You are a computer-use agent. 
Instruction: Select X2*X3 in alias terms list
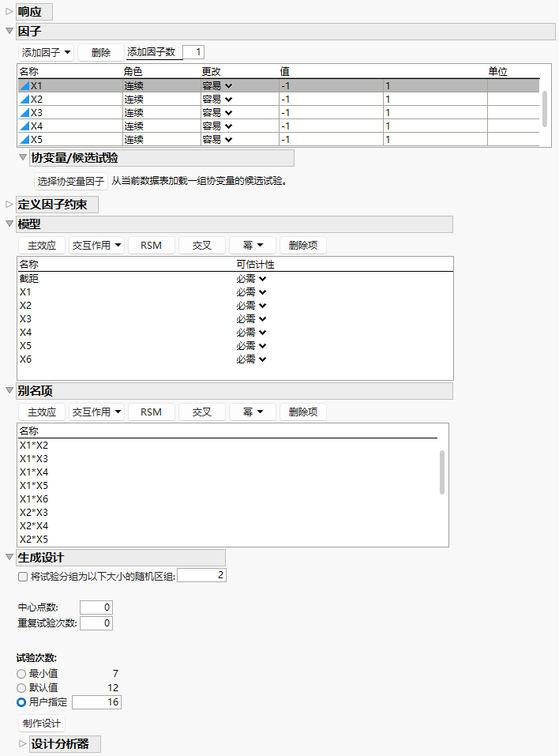click(x=34, y=513)
